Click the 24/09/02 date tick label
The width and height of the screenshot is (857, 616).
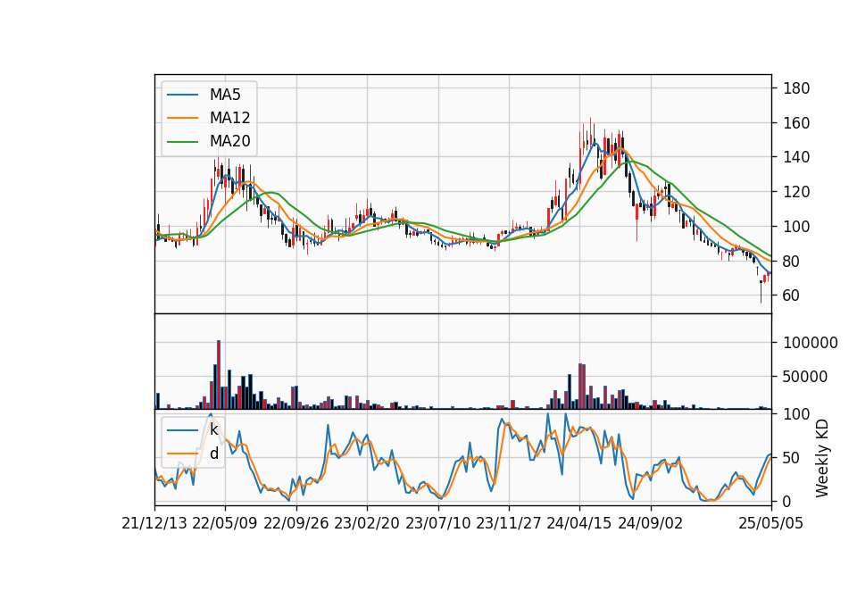tap(651, 523)
